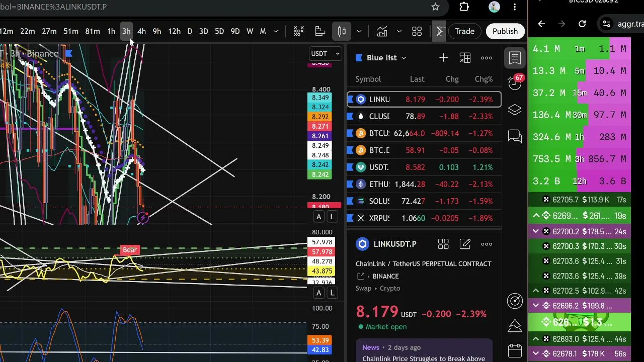Open the watchlist advanced view table icon

[x=465, y=58]
